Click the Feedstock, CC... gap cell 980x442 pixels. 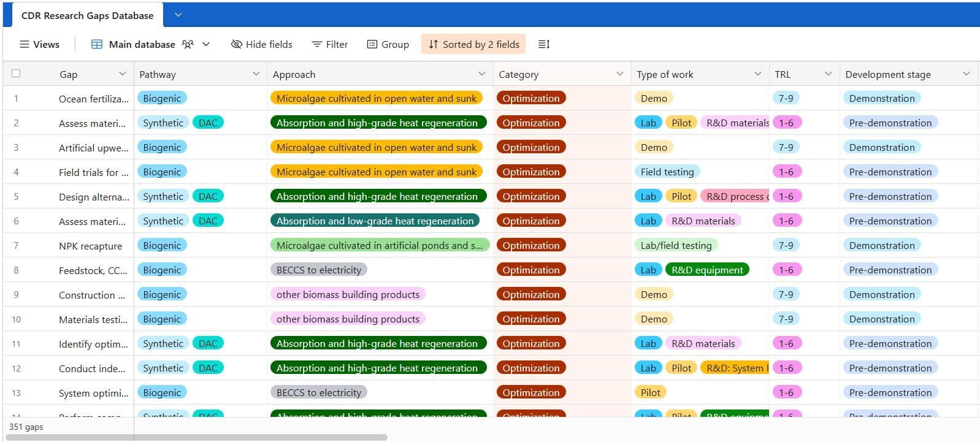point(94,270)
